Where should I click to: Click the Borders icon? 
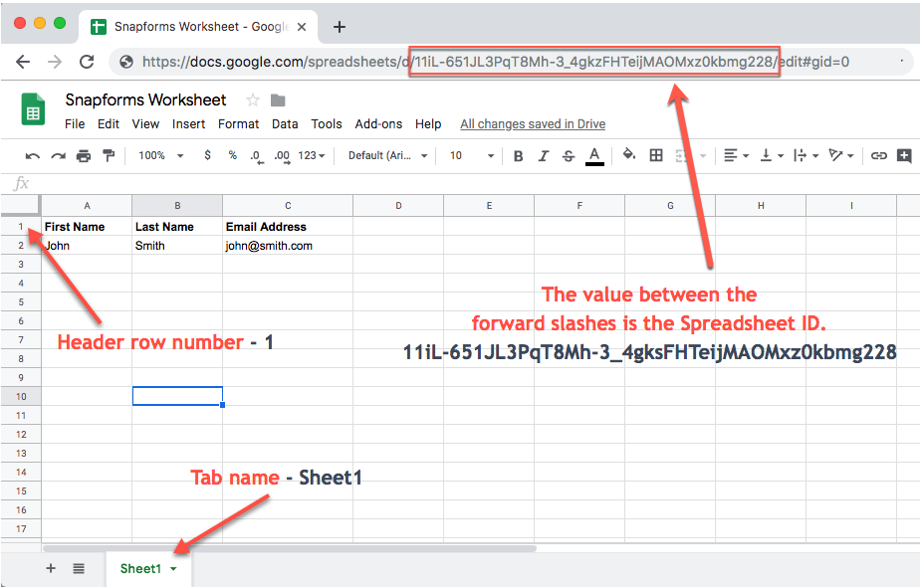[656, 155]
